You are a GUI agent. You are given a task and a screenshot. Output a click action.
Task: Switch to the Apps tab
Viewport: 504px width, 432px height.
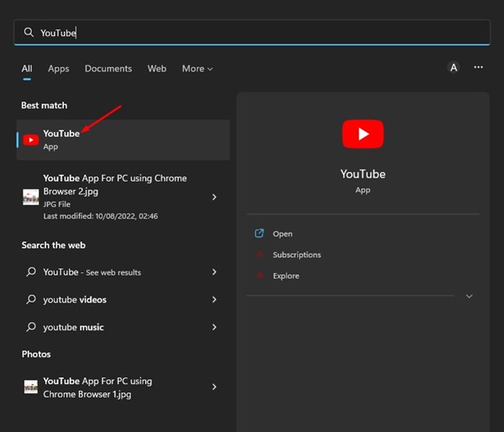click(x=59, y=69)
